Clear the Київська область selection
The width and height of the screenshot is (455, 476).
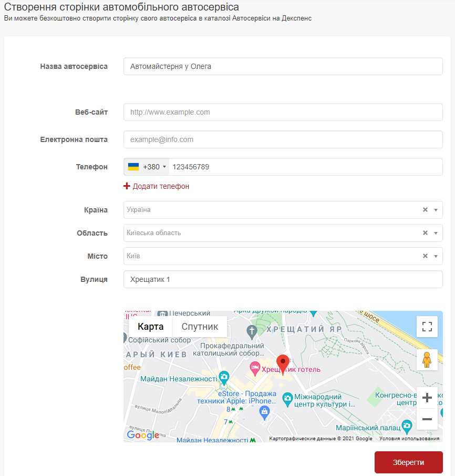click(425, 233)
